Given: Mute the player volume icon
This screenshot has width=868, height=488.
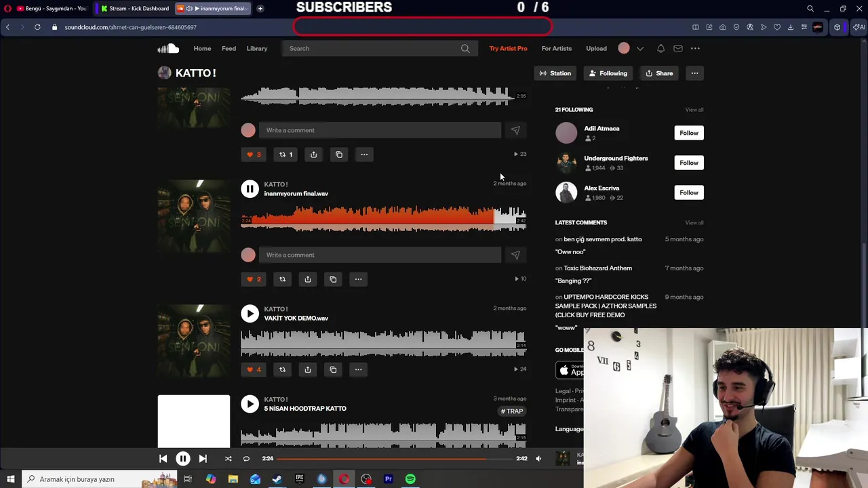Looking at the screenshot, I should 538,459.
